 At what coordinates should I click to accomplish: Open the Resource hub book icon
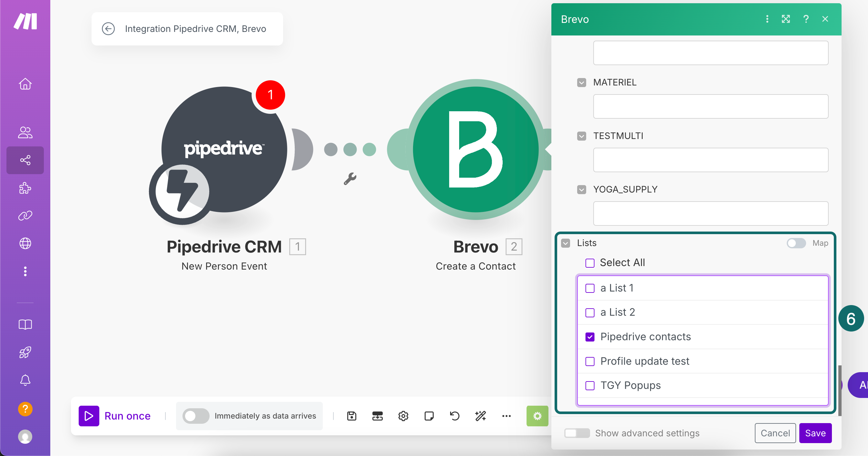25,324
